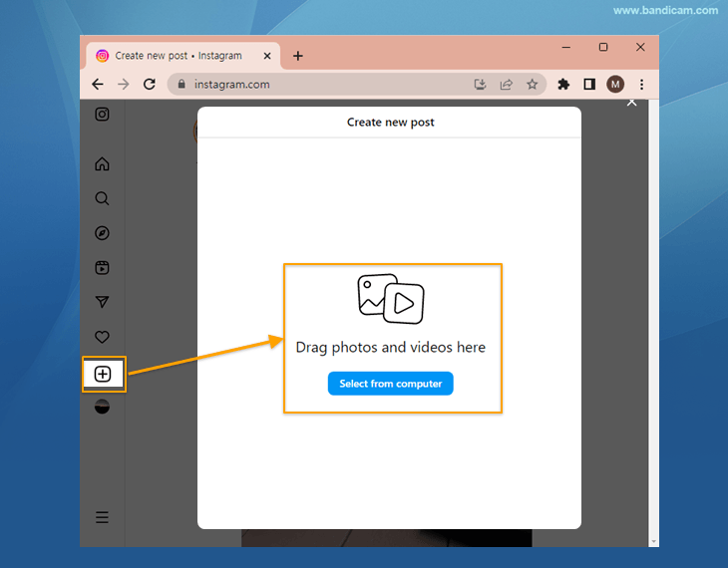Screen dimensions: 728x568
Task: Close the Create new post dialog
Action: [x=630, y=103]
